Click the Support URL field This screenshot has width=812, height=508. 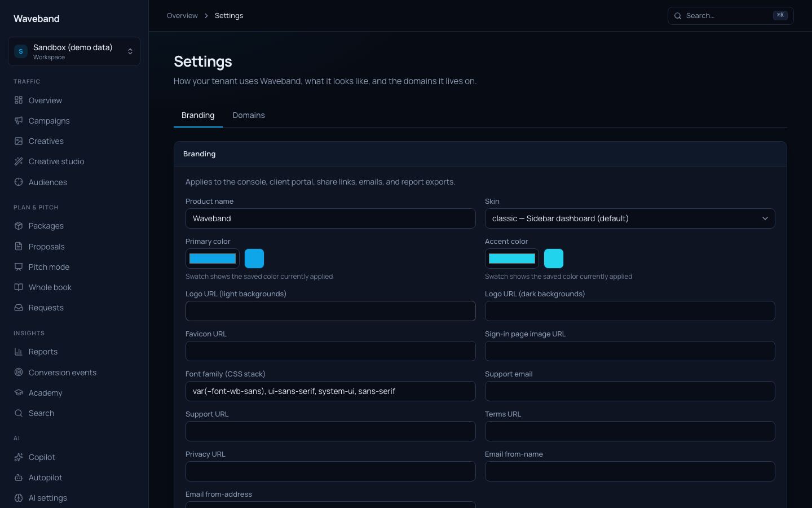[330, 431]
